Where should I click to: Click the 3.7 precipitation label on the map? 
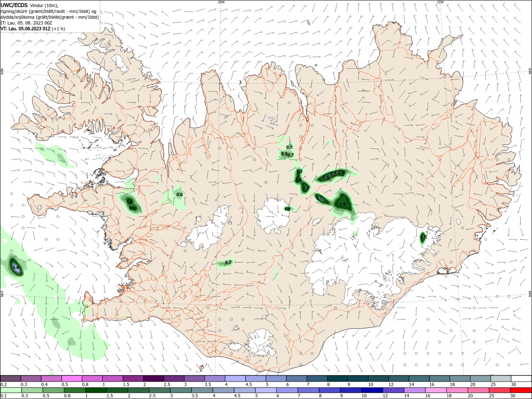319,198
